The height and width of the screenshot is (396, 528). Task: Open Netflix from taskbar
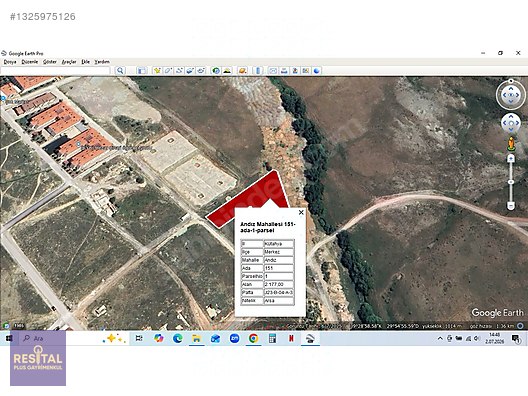click(x=291, y=338)
